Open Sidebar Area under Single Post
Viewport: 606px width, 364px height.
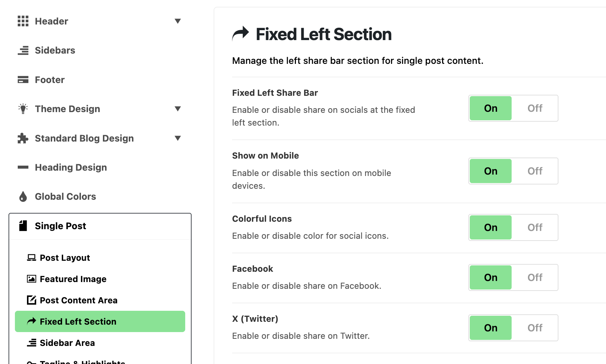67,343
